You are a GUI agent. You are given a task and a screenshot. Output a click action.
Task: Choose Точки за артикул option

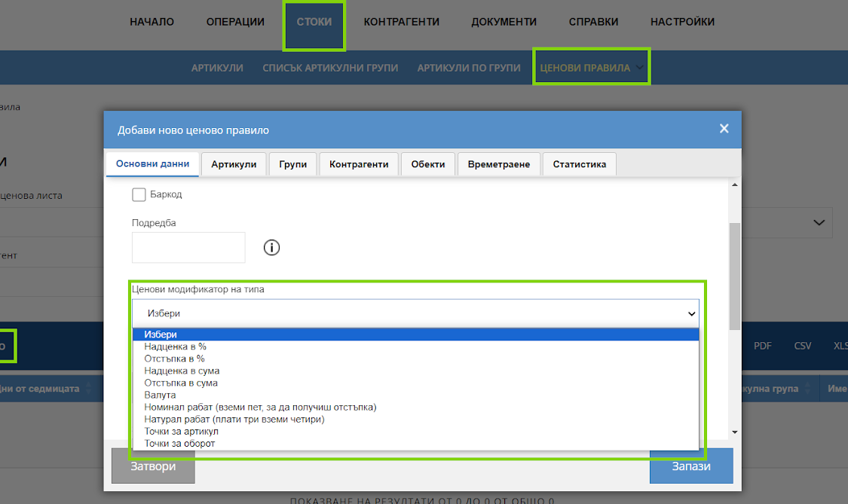(x=415, y=432)
